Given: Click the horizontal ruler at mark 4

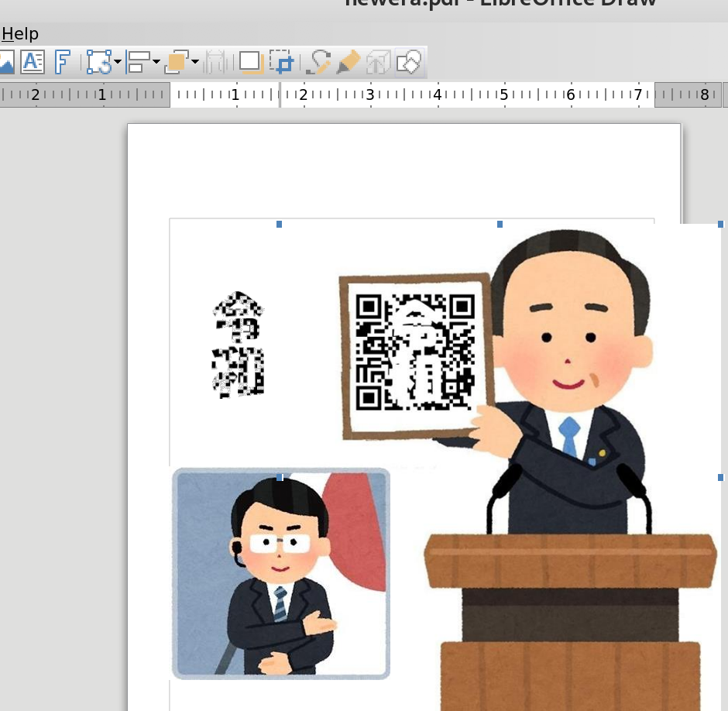Looking at the screenshot, I should [437, 94].
